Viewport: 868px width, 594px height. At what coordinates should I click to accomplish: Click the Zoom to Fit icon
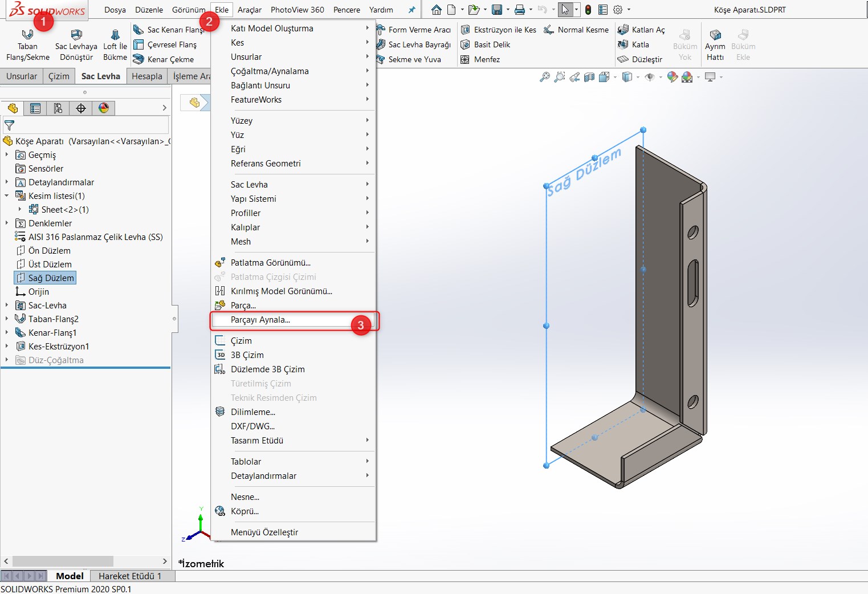point(545,77)
